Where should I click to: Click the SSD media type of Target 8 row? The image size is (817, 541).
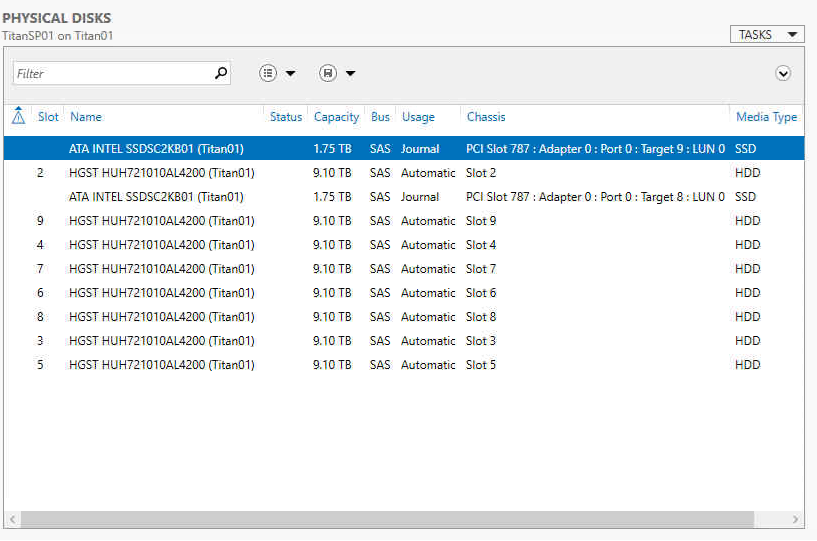pos(745,196)
